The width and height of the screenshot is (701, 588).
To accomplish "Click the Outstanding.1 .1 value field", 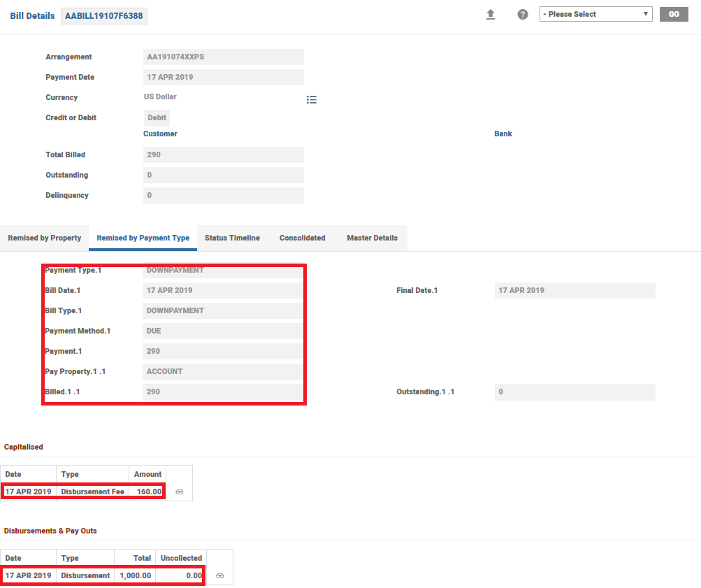I will click(x=574, y=392).
